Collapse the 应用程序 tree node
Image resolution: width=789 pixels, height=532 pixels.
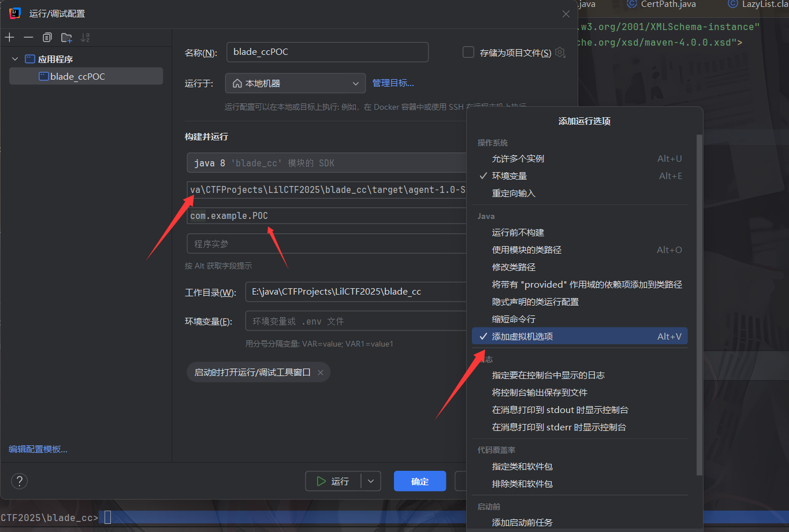pos(15,59)
